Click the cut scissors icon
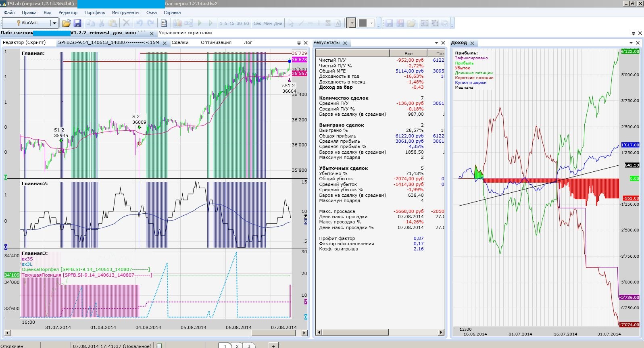 [x=102, y=23]
